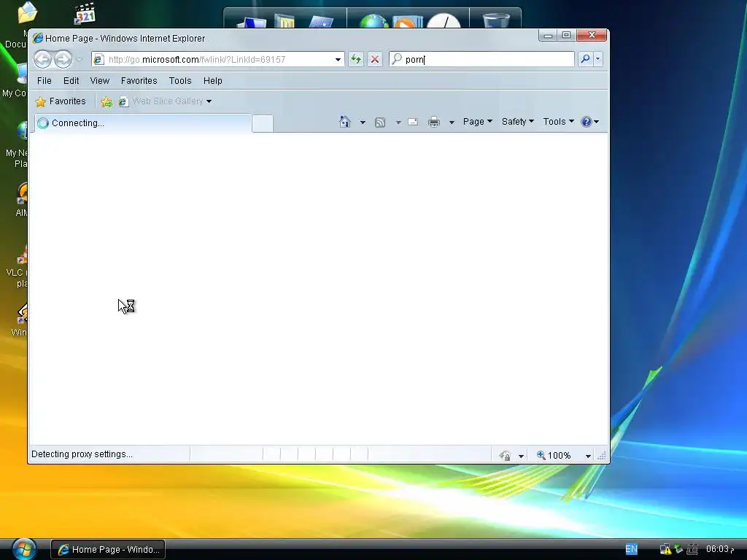The width and height of the screenshot is (747, 560).
Task: Click the orange media player dock icon
Action: pos(407,22)
